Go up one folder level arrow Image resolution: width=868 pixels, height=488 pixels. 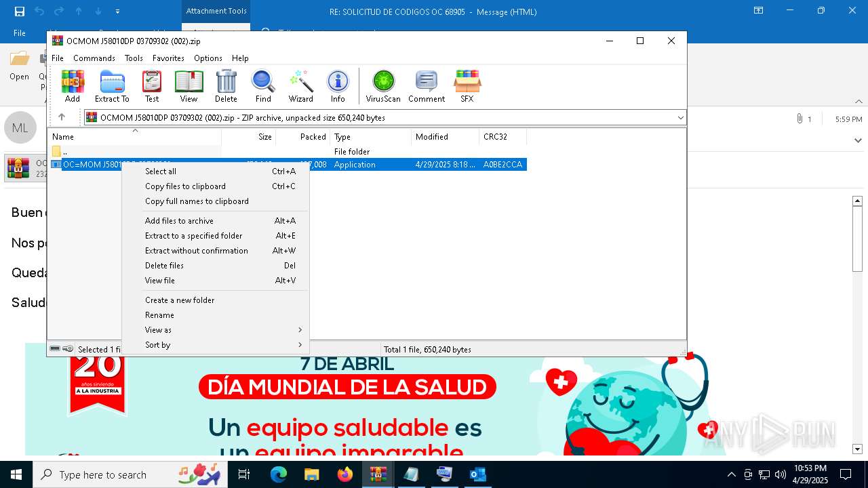point(62,117)
